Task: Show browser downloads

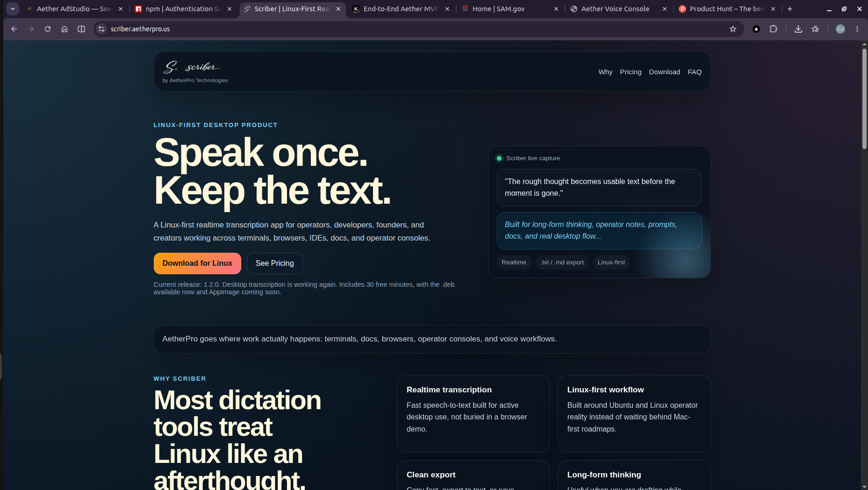Action: click(798, 29)
